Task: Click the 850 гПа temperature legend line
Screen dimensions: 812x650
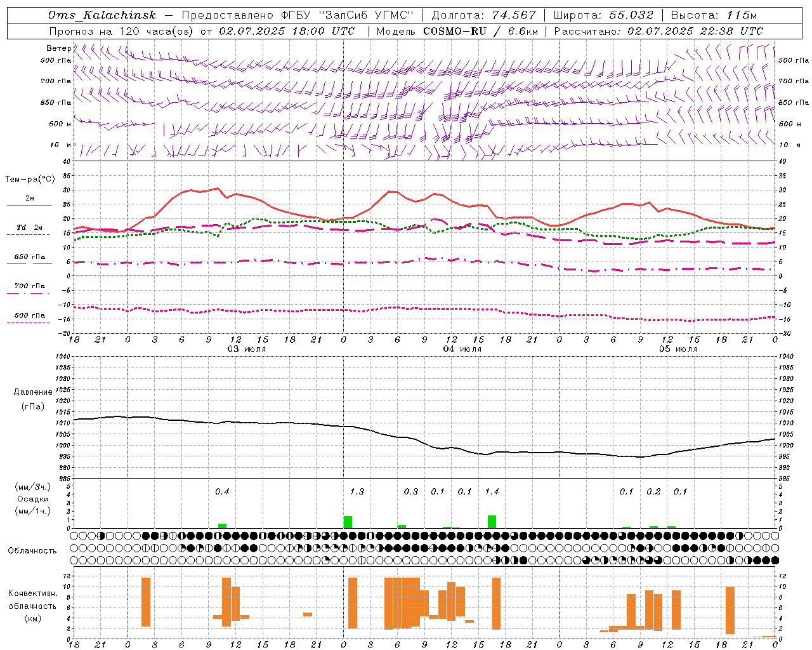Action: tap(29, 263)
